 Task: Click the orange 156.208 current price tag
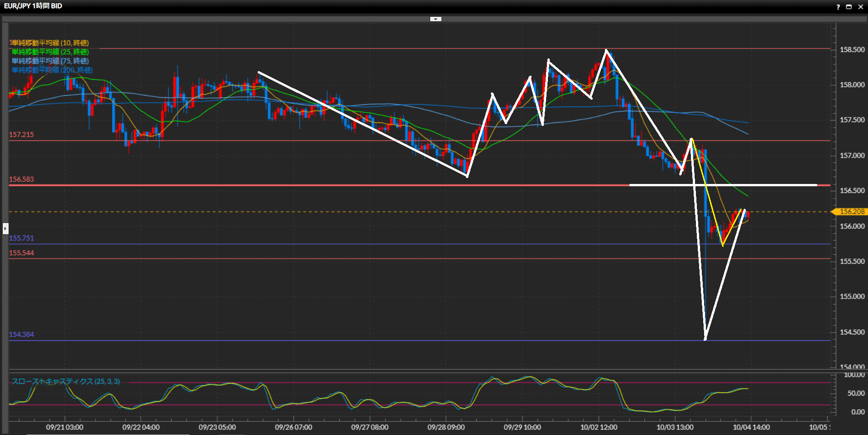[x=851, y=212]
